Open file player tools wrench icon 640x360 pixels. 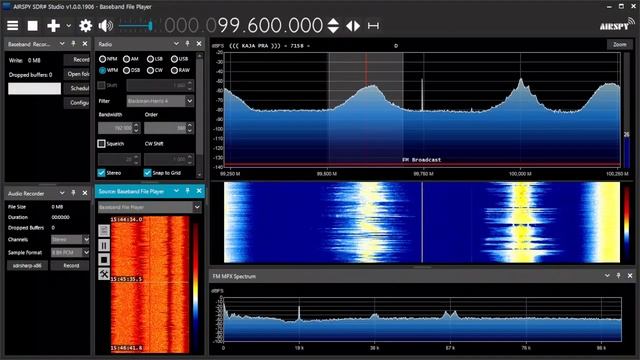point(104,274)
